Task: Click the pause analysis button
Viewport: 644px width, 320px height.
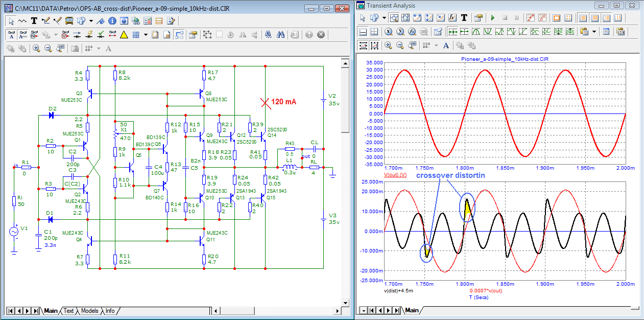Action: click(x=517, y=18)
